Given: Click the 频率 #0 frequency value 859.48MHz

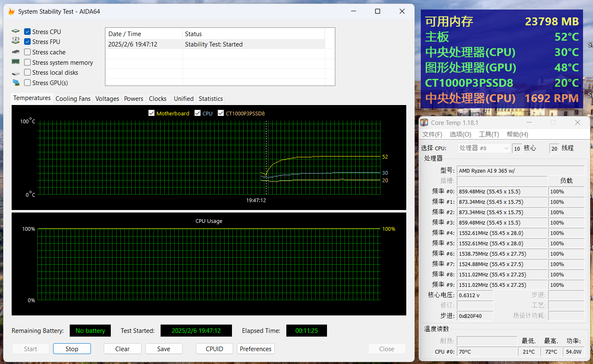Looking at the screenshot, I should [x=502, y=192].
